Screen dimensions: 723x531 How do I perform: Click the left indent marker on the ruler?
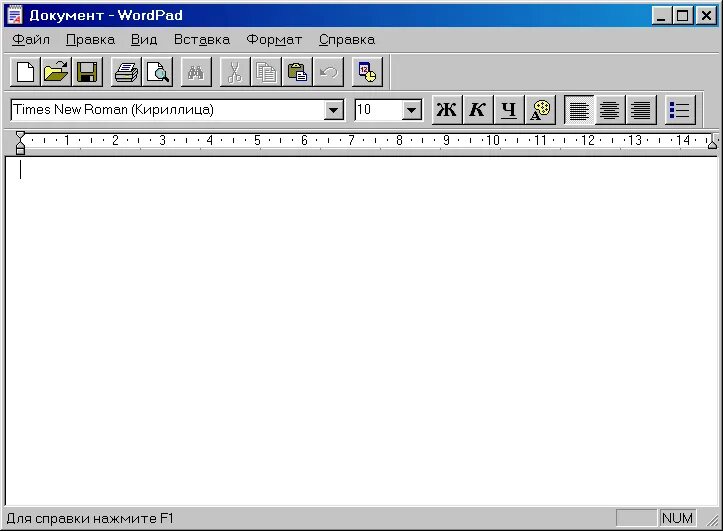[x=20, y=142]
